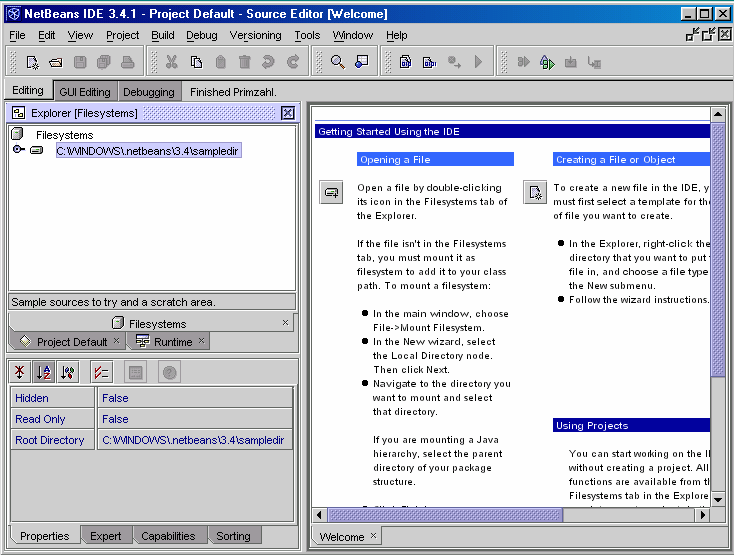Click the Open Explorer toolbar icon
This screenshot has height=555, width=734.
361,62
